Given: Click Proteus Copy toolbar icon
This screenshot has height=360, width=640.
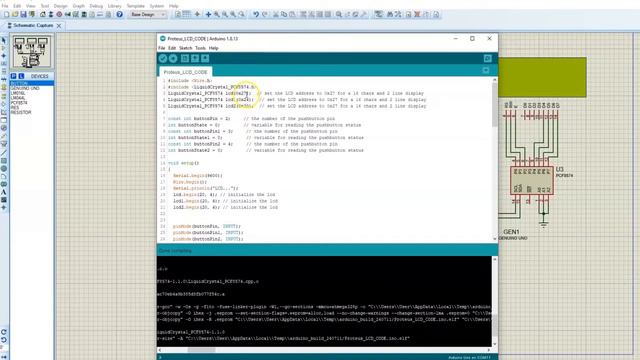Looking at the screenshot, I should [284, 15].
